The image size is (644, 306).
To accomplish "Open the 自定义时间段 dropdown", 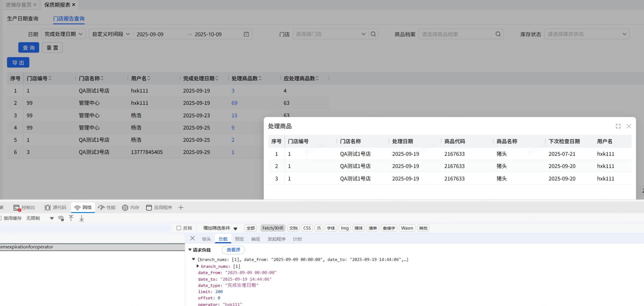I will 111,34.
